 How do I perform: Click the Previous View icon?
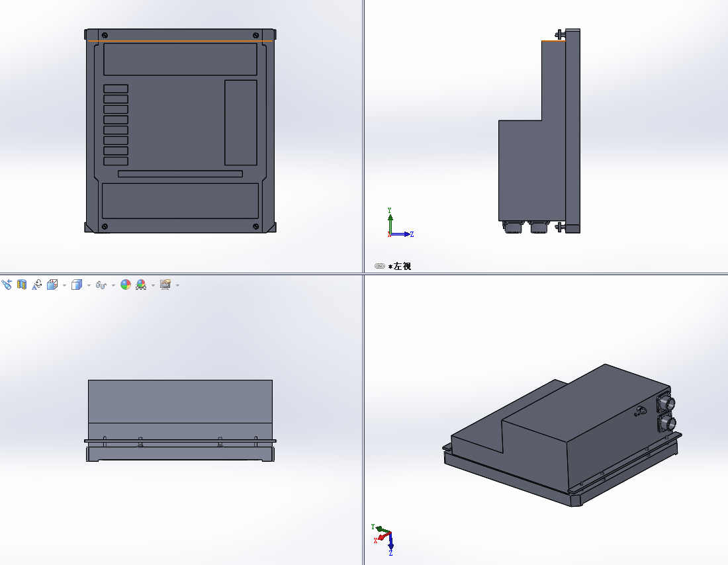tap(7, 284)
